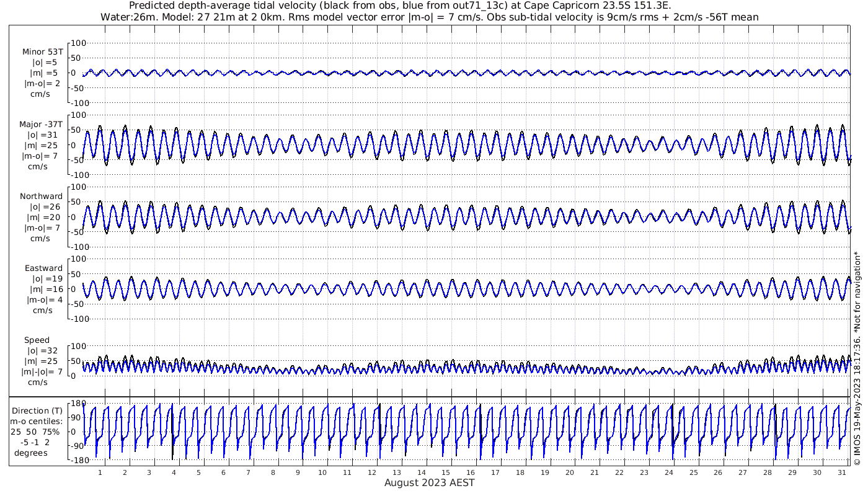Click the '100' tick of the Speed panel

[x=79, y=346]
